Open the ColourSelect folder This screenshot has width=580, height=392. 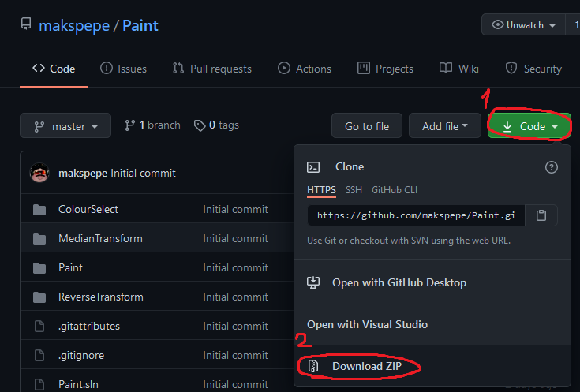88,209
